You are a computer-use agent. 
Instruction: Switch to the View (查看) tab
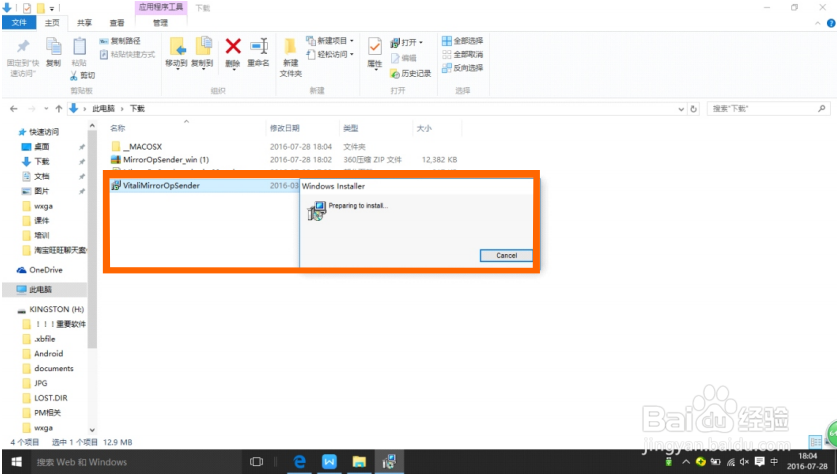point(117,22)
